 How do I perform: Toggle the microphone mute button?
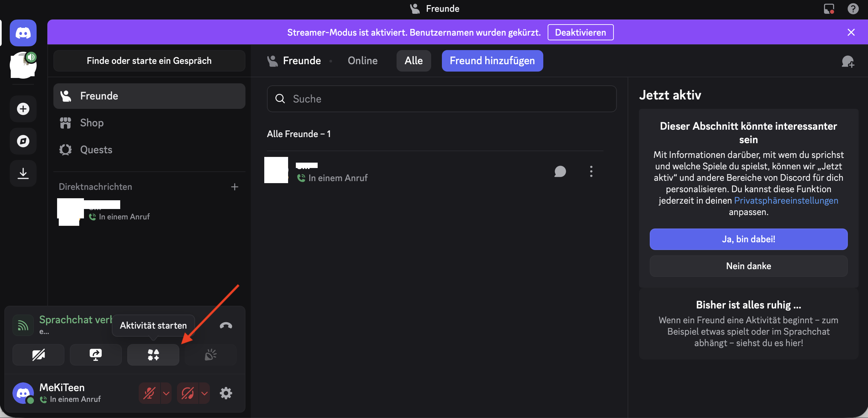pos(149,393)
